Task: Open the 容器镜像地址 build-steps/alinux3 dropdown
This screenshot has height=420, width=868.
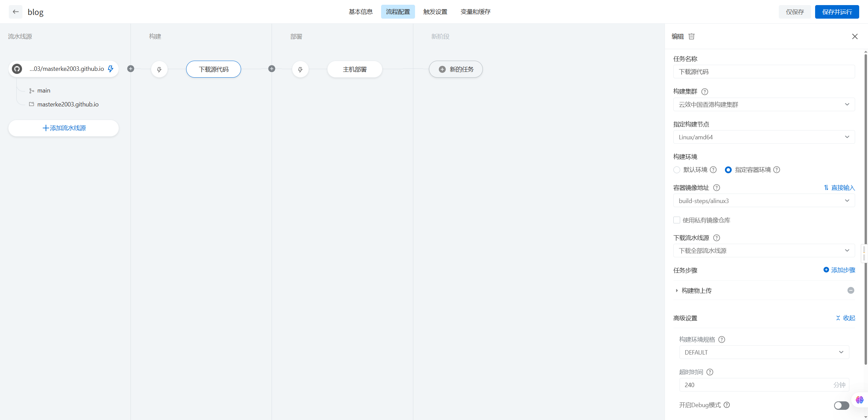Action: point(764,201)
